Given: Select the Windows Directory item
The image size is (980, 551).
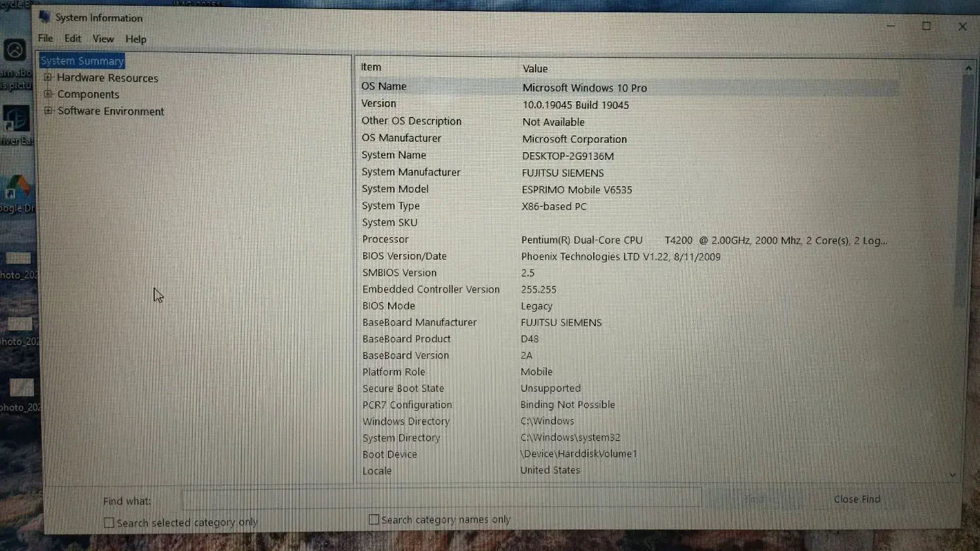Looking at the screenshot, I should (406, 422).
